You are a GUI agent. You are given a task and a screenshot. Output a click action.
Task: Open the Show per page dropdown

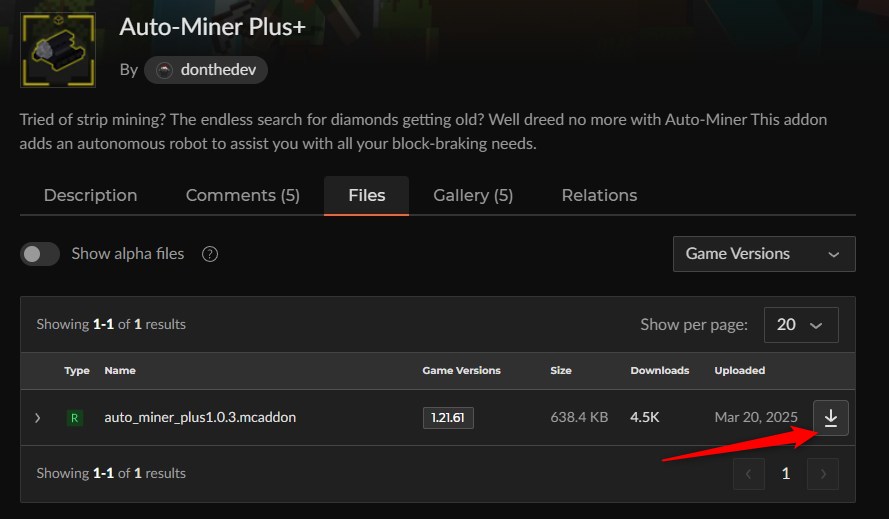(801, 325)
